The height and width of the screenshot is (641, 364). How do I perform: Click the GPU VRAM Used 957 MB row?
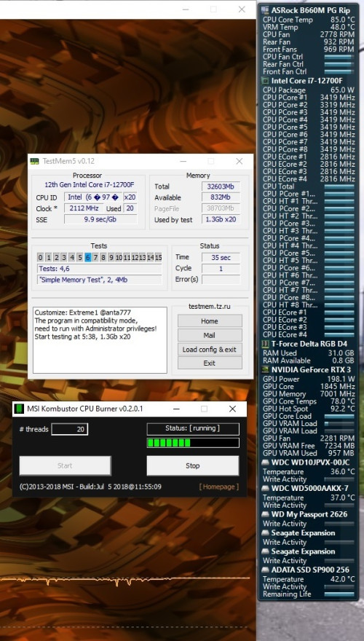(x=309, y=453)
